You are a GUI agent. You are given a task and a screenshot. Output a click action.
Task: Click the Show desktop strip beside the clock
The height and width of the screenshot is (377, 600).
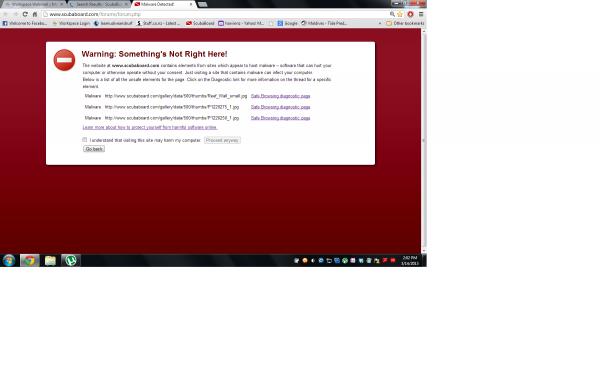[x=424, y=260]
